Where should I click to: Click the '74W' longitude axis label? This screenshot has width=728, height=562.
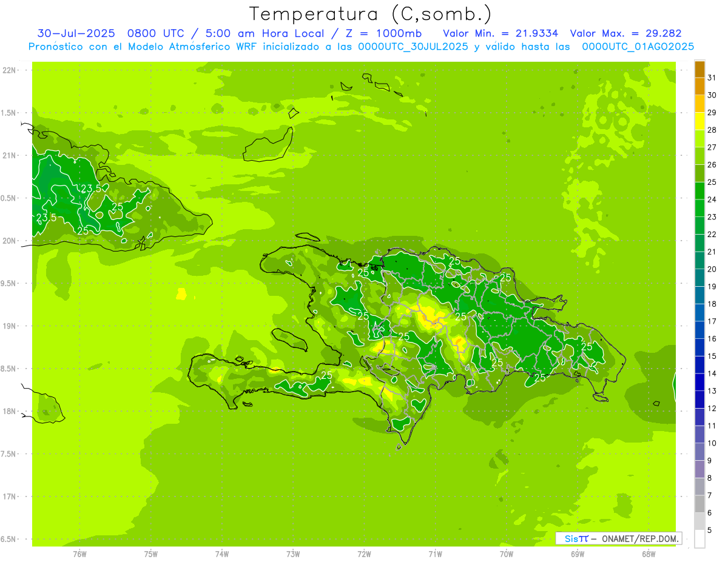point(221,554)
